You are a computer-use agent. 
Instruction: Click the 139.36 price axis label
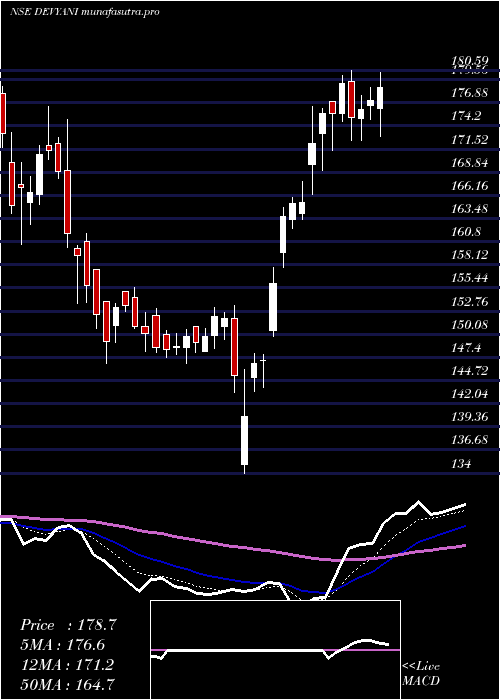tap(469, 417)
